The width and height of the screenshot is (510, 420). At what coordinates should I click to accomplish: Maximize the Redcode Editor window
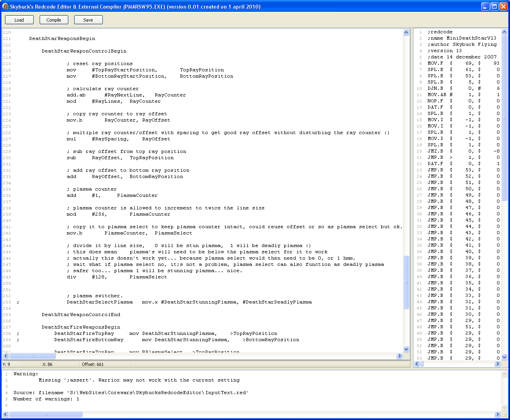click(x=494, y=7)
